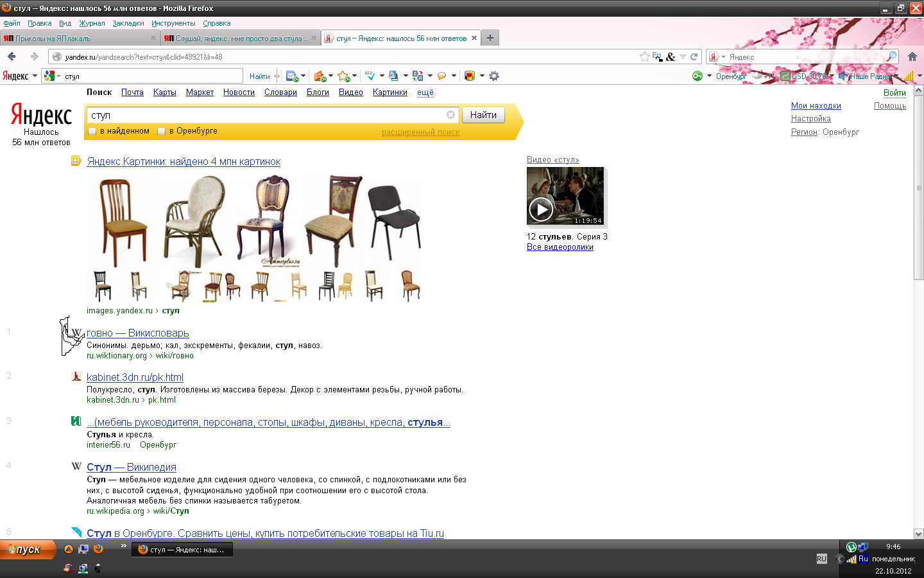Click the magnifier icon in the browser search box
Screen dimensions: 924x578
click(891, 57)
